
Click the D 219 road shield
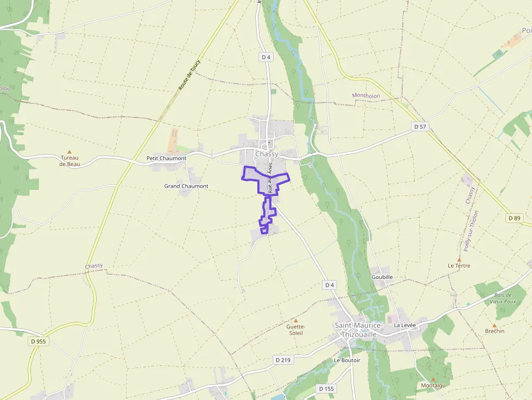(283, 360)
